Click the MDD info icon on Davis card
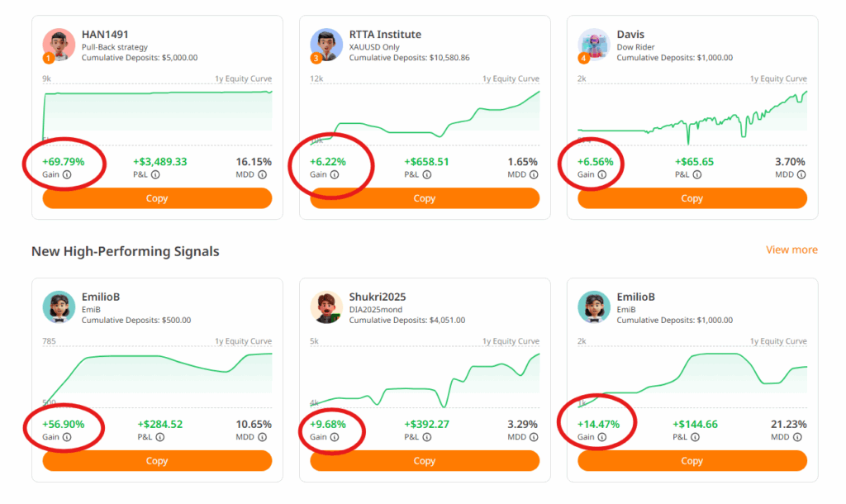The width and height of the screenshot is (846, 504). (x=801, y=175)
